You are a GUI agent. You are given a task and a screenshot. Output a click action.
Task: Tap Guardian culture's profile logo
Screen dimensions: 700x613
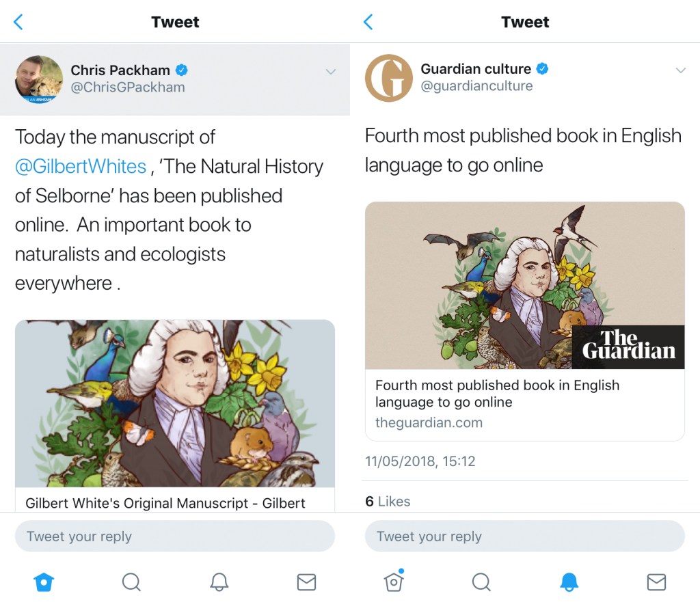[x=389, y=78]
